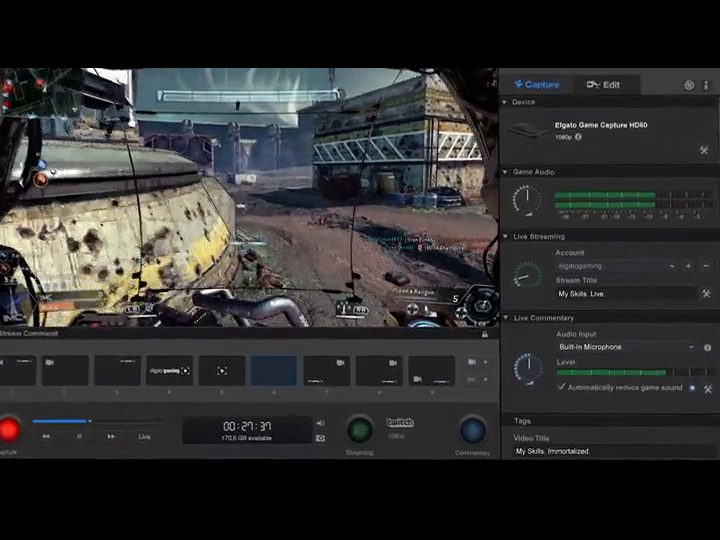Toggle the blue Commentary button

472,430
